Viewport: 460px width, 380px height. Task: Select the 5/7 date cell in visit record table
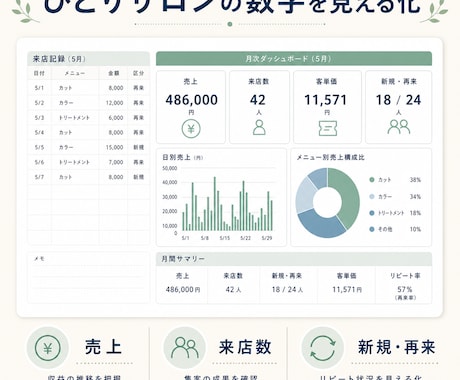39,177
